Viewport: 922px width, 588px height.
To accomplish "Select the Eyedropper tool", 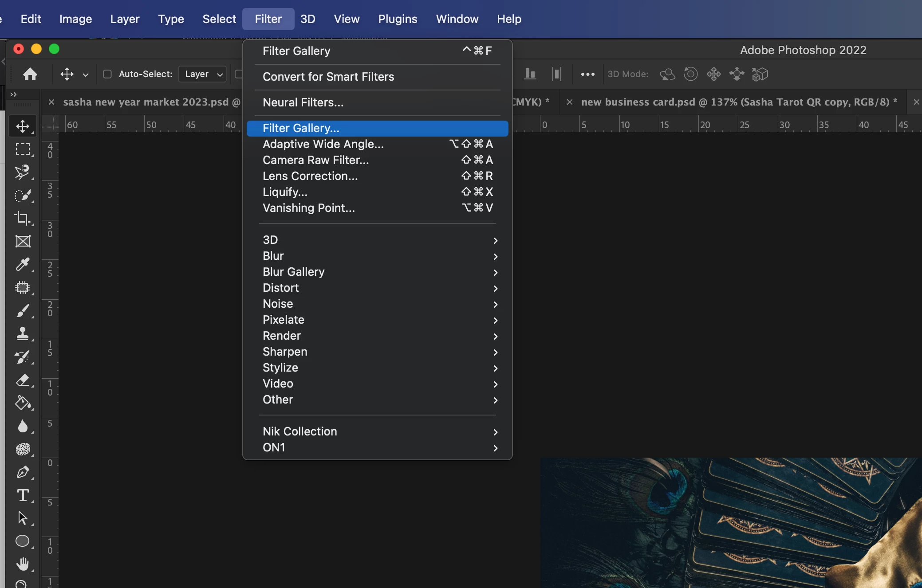I will pyautogui.click(x=23, y=265).
